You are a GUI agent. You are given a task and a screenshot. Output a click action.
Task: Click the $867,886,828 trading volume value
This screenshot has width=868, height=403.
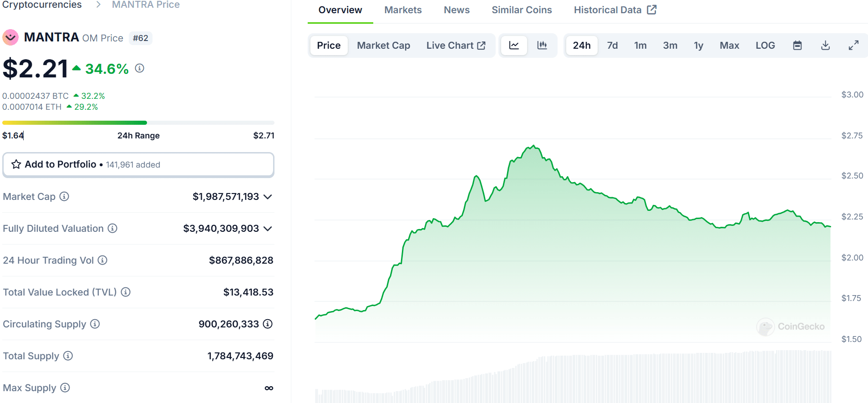pyautogui.click(x=241, y=260)
